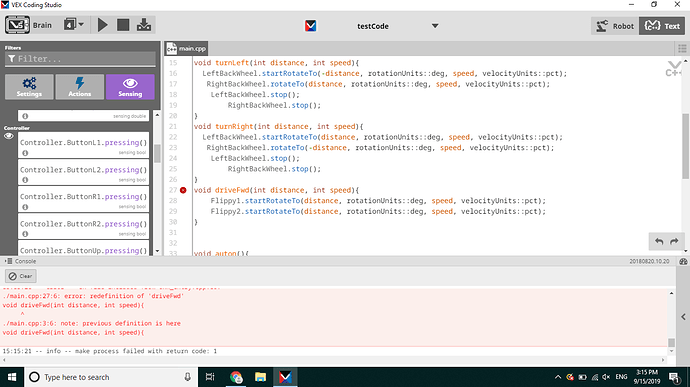This screenshot has height=387, width=690.
Task: Click the Play run-program icon
Action: (103, 25)
